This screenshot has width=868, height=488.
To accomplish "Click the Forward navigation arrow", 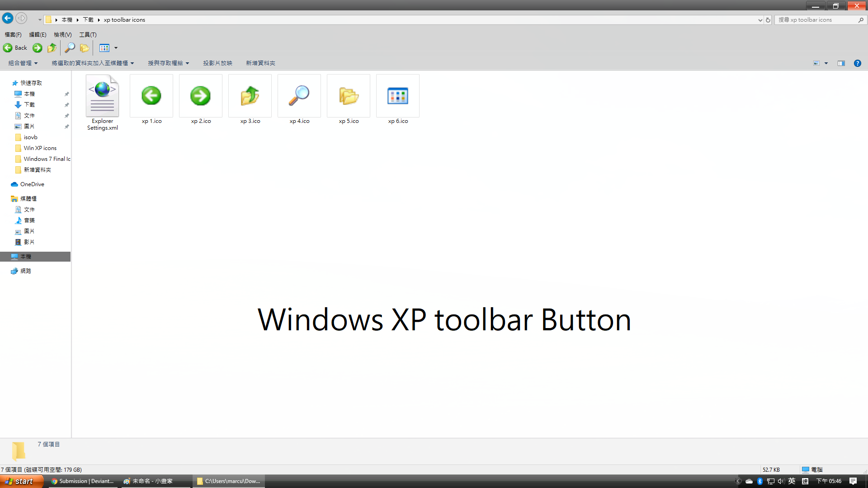I will pos(21,18).
